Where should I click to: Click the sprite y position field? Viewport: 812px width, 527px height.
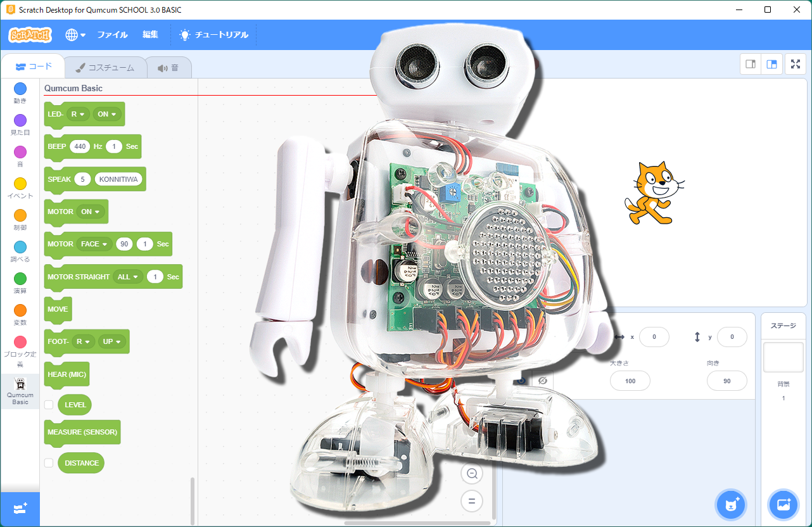coord(732,337)
